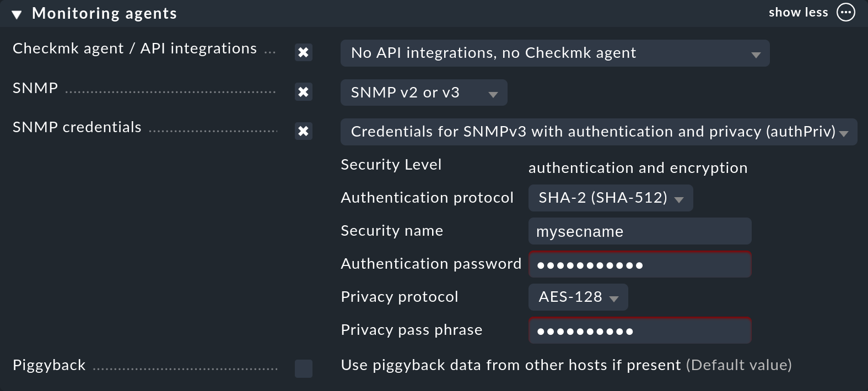
Task: Uncheck the SNMP checkbox
Action: (303, 92)
